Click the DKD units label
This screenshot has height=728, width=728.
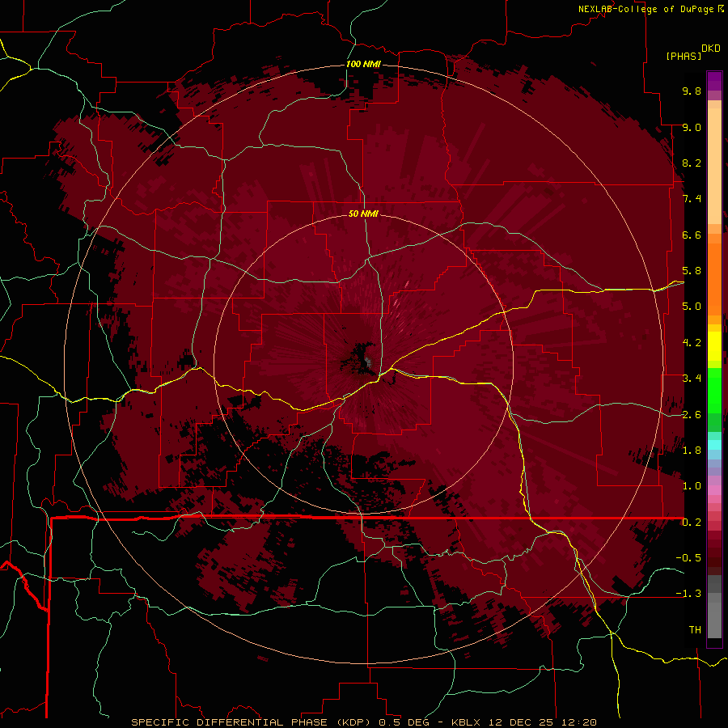(711, 49)
